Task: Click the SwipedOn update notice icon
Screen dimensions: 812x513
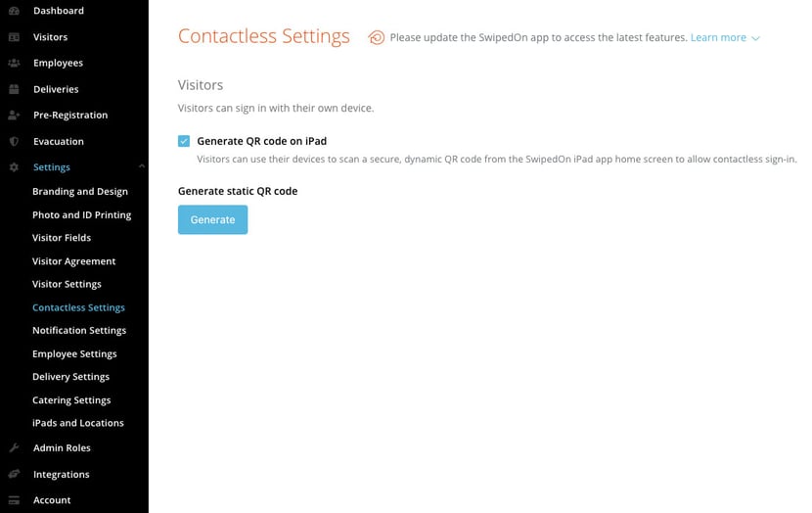Action: click(x=376, y=37)
